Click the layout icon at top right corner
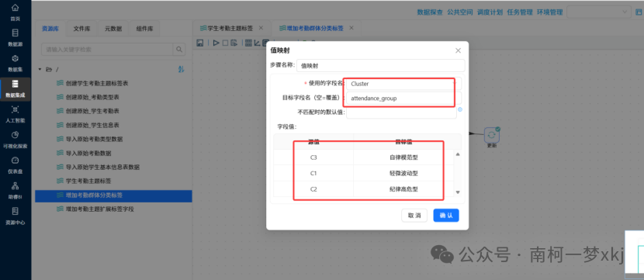 638,12
